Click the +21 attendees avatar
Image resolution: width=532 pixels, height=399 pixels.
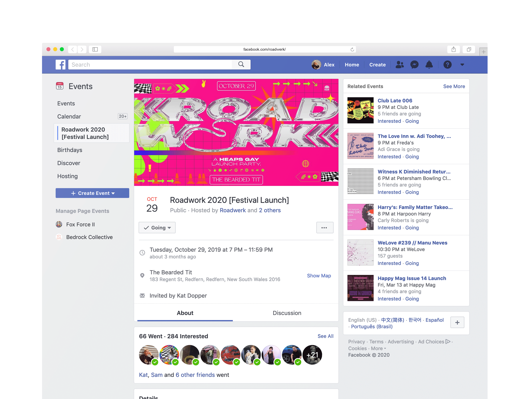(312, 355)
